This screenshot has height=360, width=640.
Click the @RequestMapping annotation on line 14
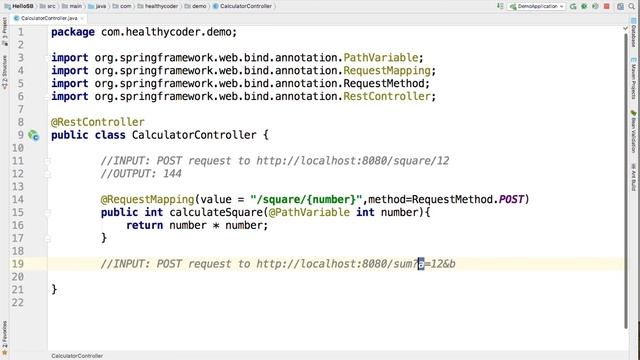pos(147,200)
